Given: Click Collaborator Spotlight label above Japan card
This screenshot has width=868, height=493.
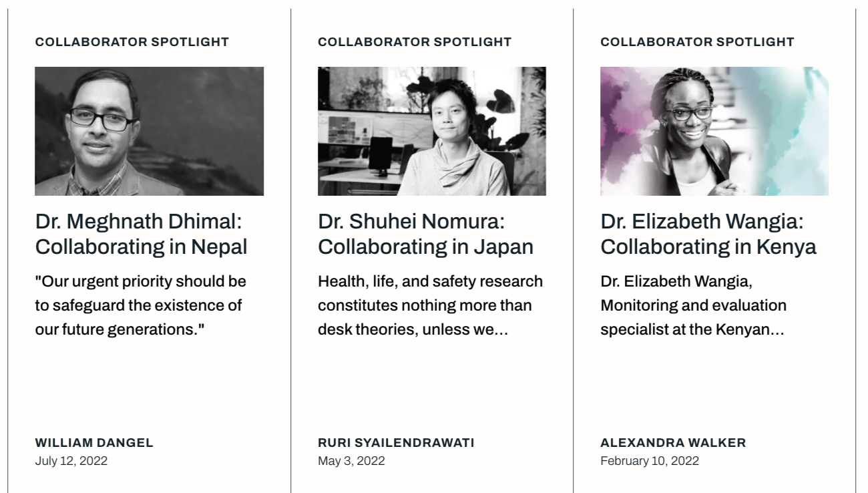Looking at the screenshot, I should (x=415, y=42).
